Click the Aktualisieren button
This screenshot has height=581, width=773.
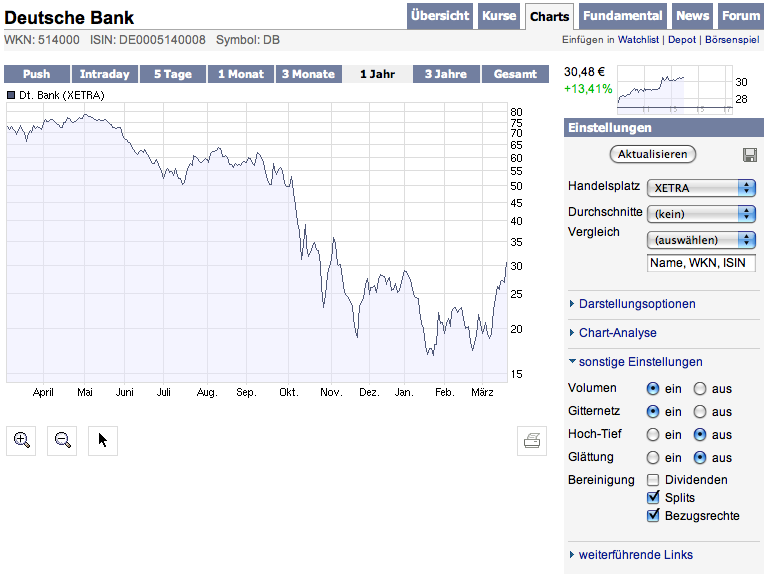coord(653,154)
